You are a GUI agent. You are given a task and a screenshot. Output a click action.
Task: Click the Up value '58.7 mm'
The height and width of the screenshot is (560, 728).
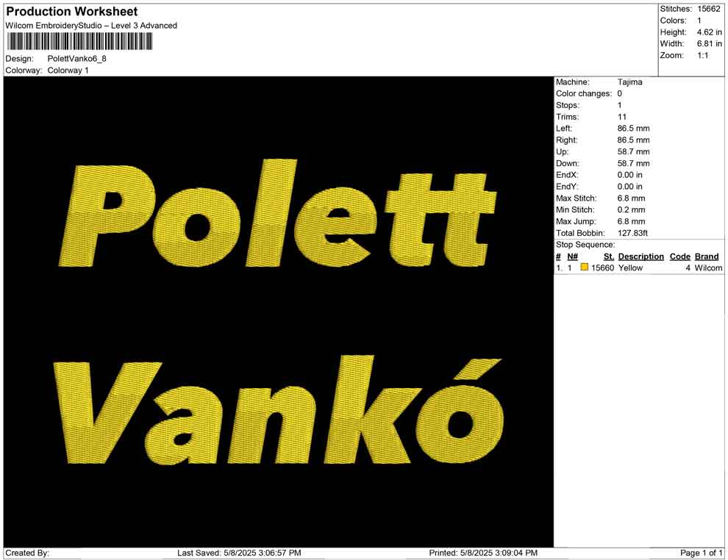tap(633, 151)
